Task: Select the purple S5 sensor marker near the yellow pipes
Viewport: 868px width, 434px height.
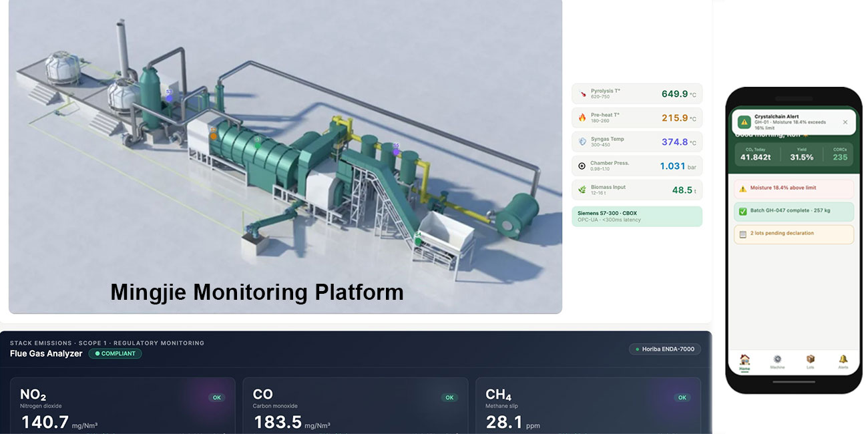Action: 396,152
